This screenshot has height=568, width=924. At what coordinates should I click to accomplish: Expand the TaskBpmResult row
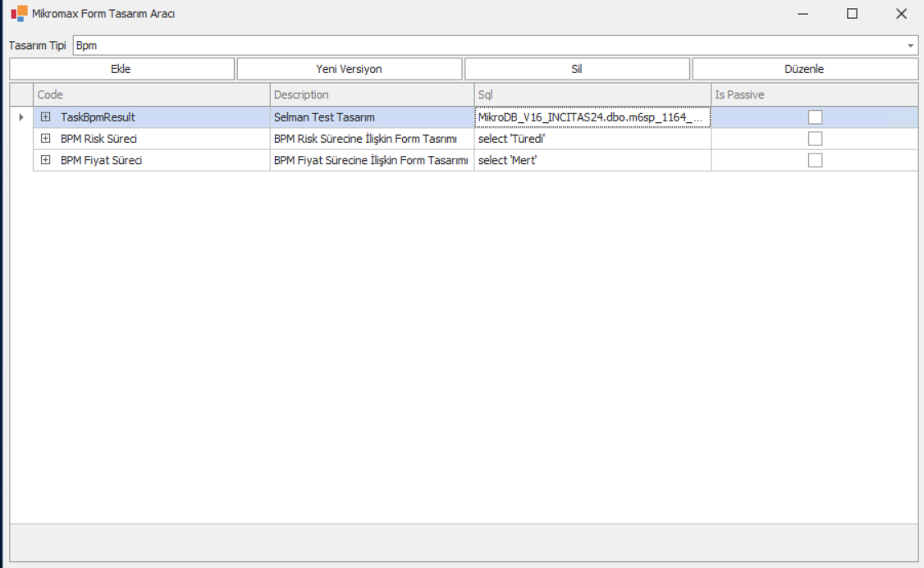point(45,117)
